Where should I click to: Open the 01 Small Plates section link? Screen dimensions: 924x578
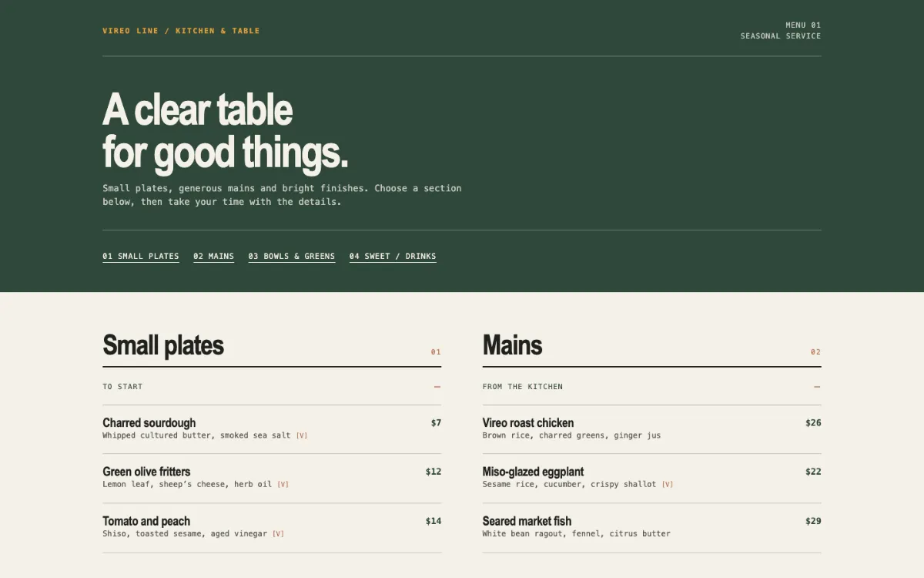click(x=141, y=257)
